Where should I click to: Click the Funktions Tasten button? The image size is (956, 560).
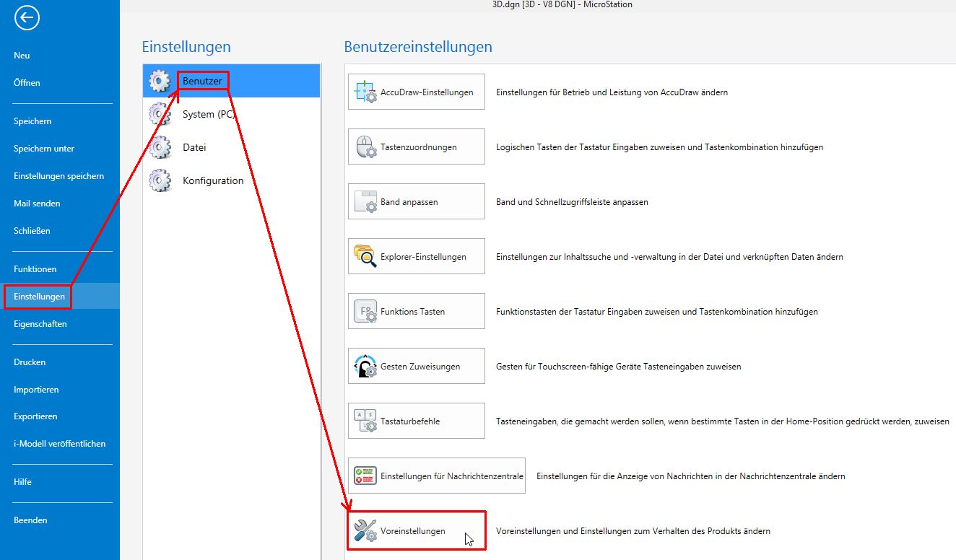(x=417, y=312)
